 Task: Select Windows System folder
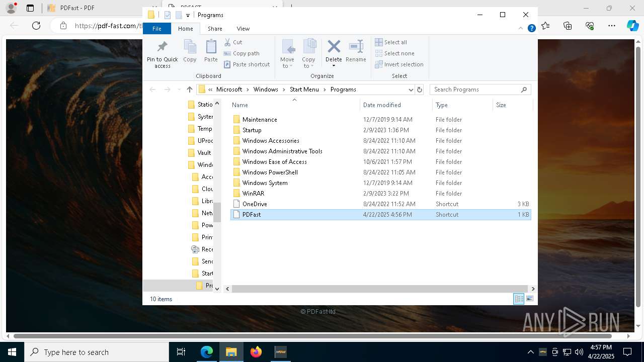pos(380,183)
